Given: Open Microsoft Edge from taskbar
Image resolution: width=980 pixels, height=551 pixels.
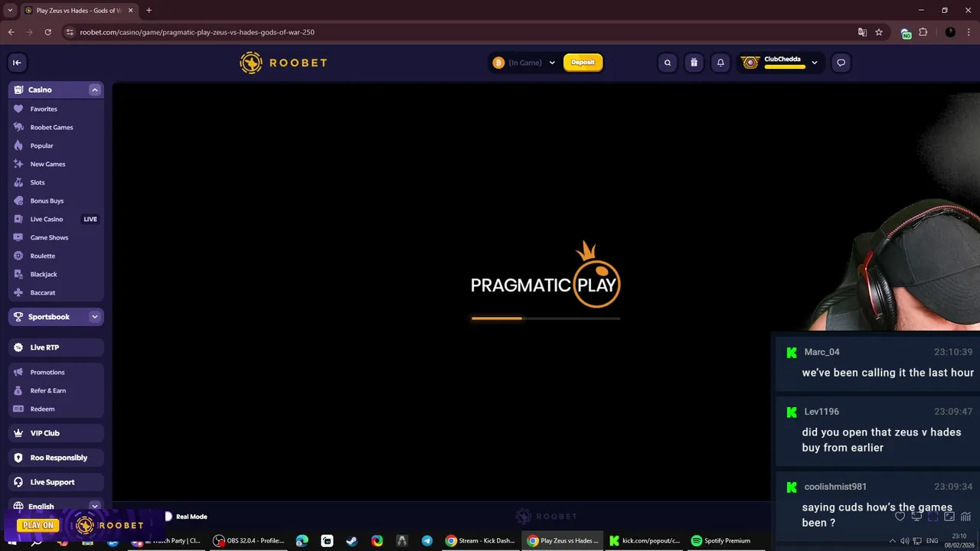Looking at the screenshot, I should point(302,540).
